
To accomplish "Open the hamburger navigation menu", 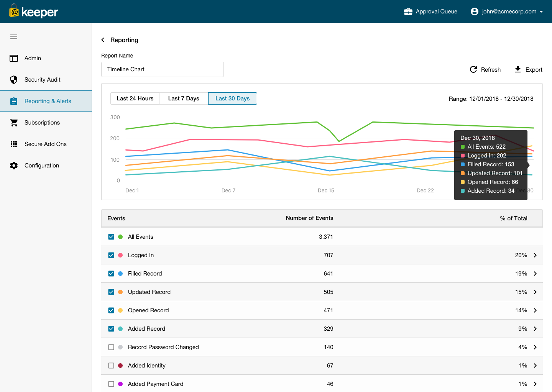I will [14, 36].
